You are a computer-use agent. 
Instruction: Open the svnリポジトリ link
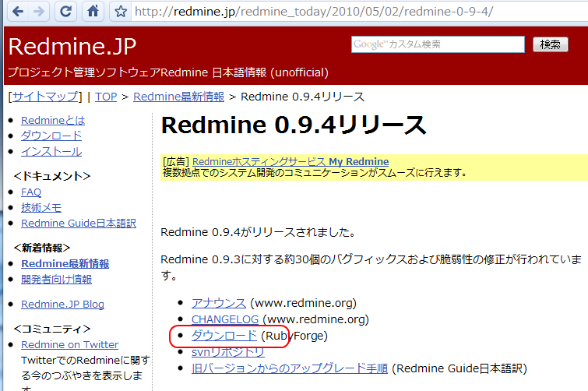[x=228, y=352]
